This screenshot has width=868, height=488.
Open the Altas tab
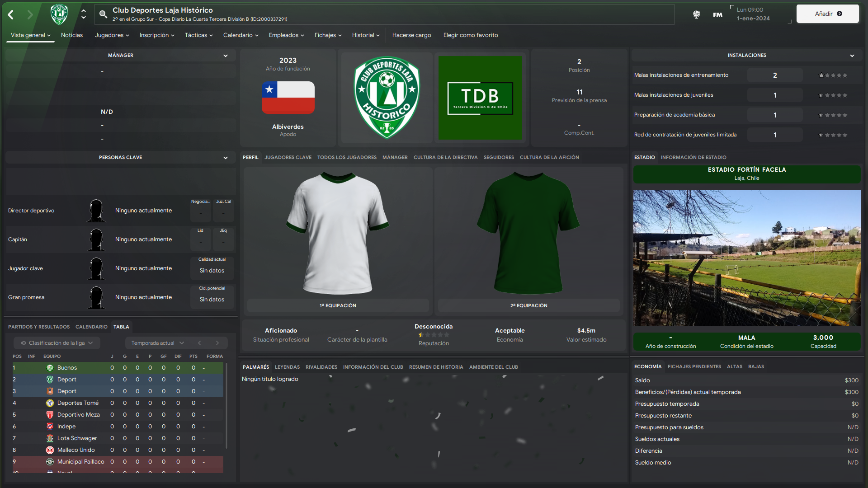(x=734, y=366)
